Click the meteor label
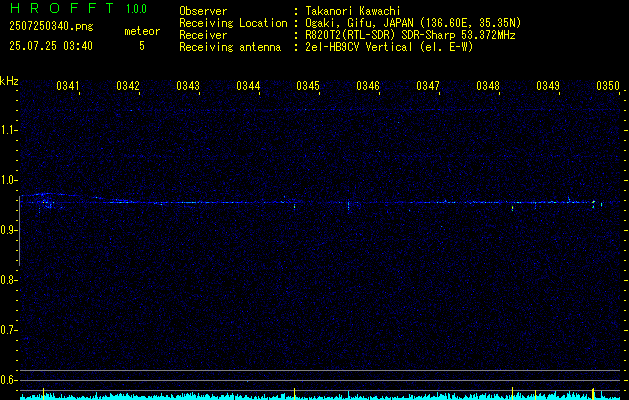 coord(142,31)
